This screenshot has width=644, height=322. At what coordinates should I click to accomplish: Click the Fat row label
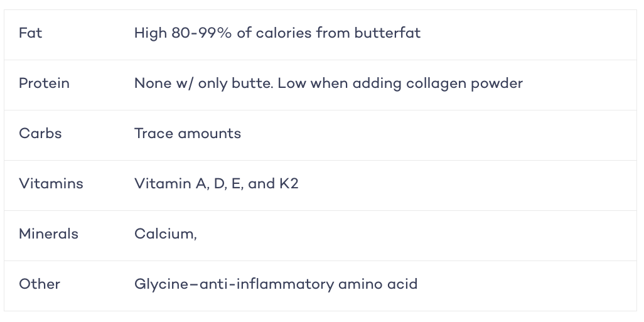pos(30,33)
